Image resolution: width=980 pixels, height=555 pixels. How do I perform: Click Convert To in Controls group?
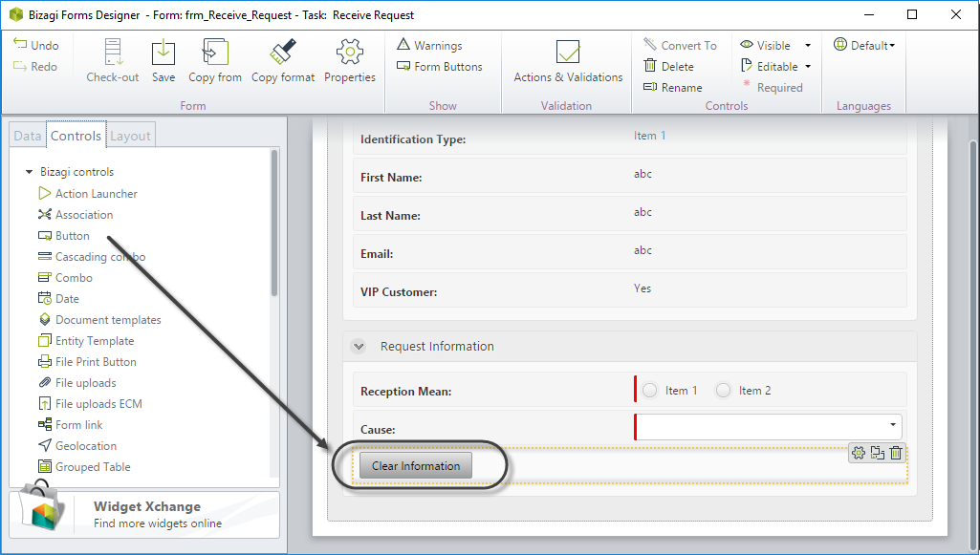(x=681, y=45)
